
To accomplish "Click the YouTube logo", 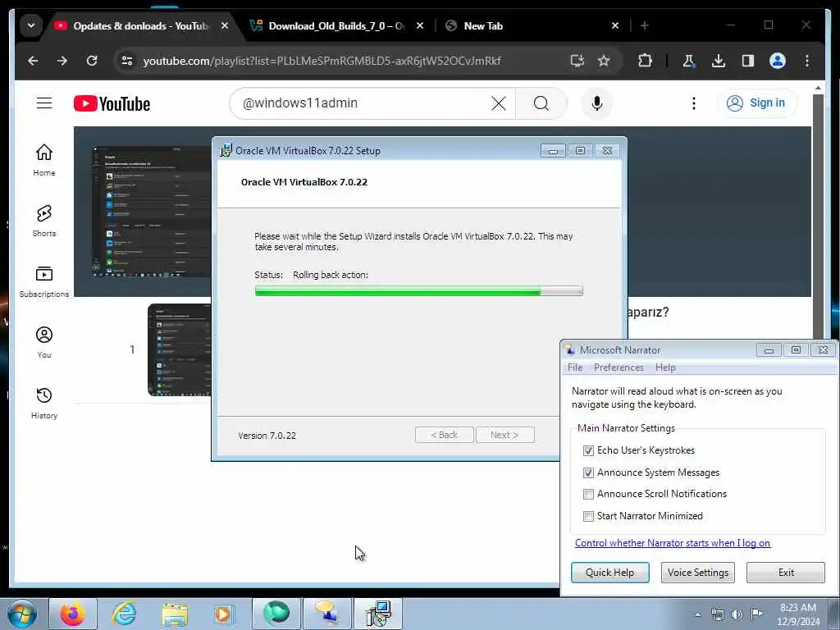I will pyautogui.click(x=112, y=103).
